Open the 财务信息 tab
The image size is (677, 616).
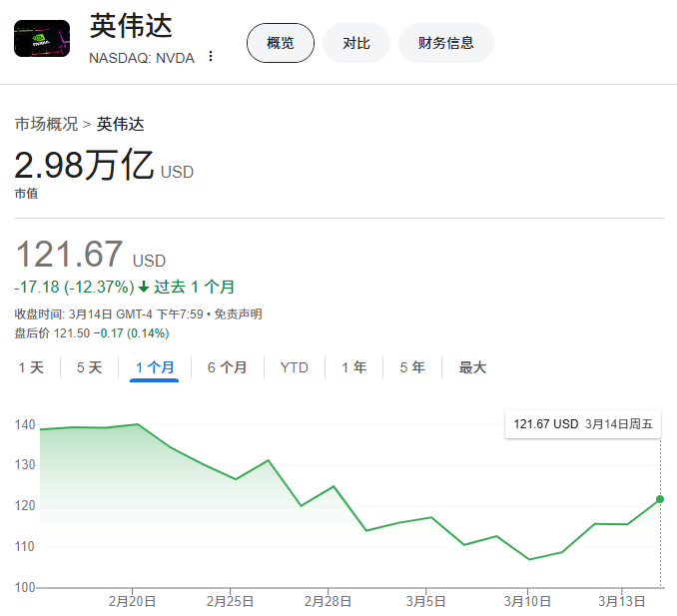coord(446,43)
